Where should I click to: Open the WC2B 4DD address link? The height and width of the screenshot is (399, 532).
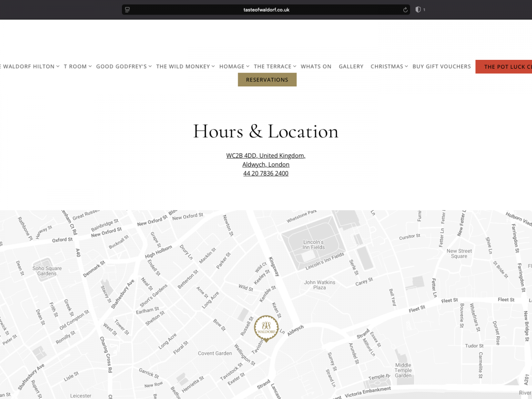(266, 156)
